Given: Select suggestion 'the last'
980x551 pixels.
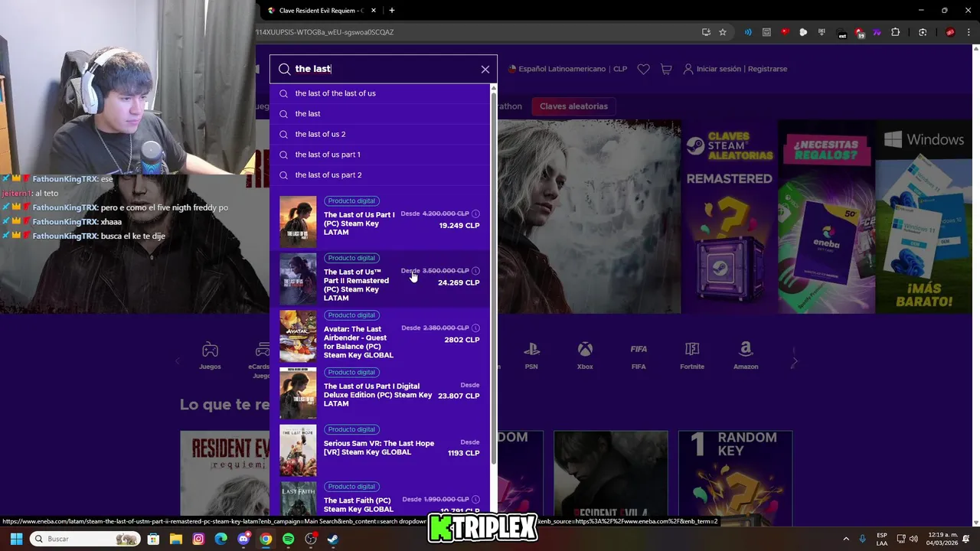Looking at the screenshot, I should point(380,114).
